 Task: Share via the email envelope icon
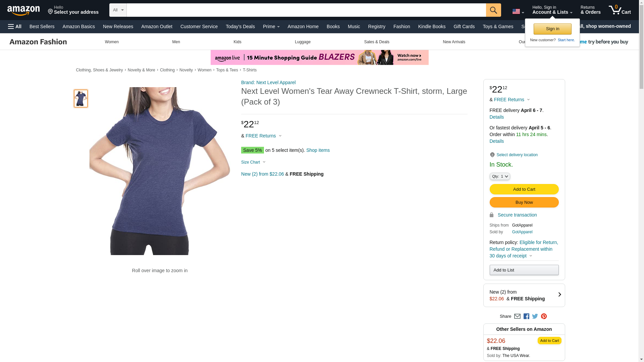(517, 316)
